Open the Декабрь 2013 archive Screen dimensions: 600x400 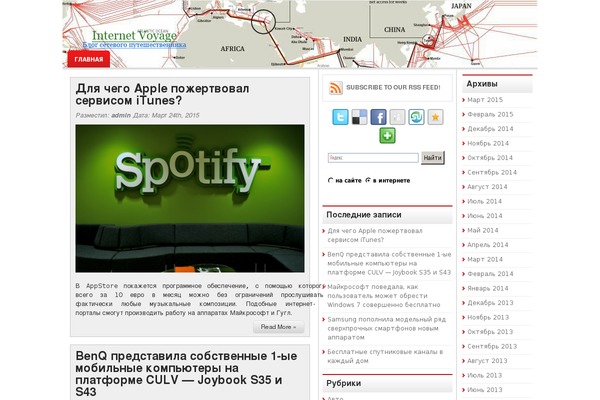(490, 303)
